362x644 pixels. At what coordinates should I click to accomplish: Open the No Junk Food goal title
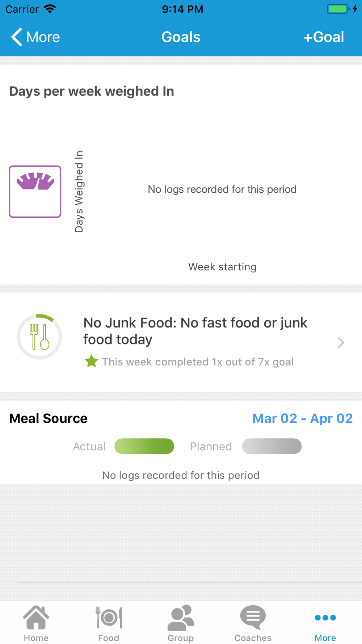pyautogui.click(x=195, y=331)
